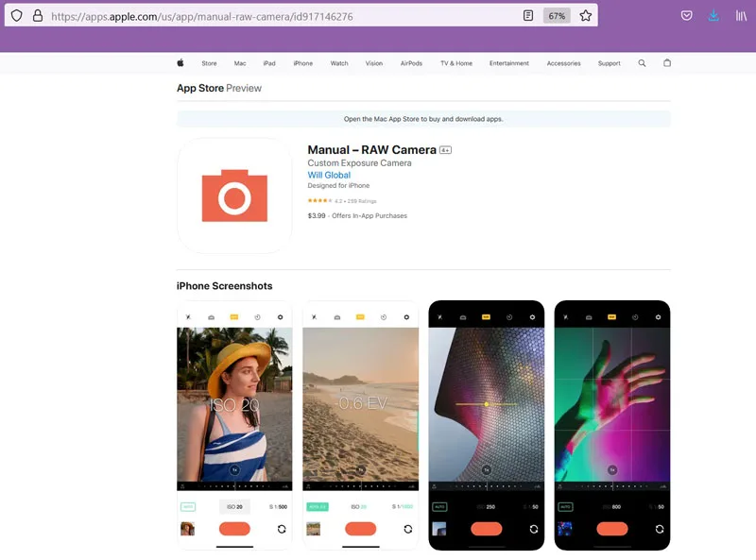Image resolution: width=756 pixels, height=560 pixels.
Task: Open the shopping bag icon
Action: point(667,62)
